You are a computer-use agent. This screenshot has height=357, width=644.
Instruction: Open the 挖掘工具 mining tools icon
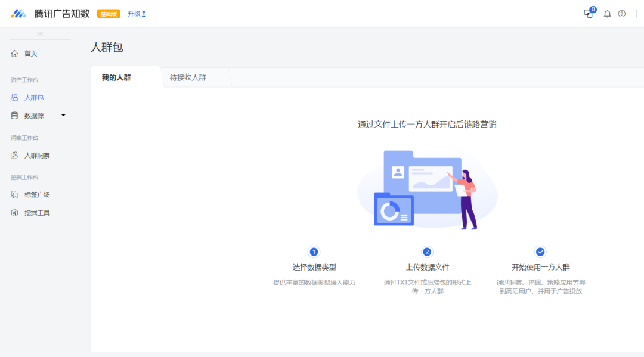[x=14, y=212]
